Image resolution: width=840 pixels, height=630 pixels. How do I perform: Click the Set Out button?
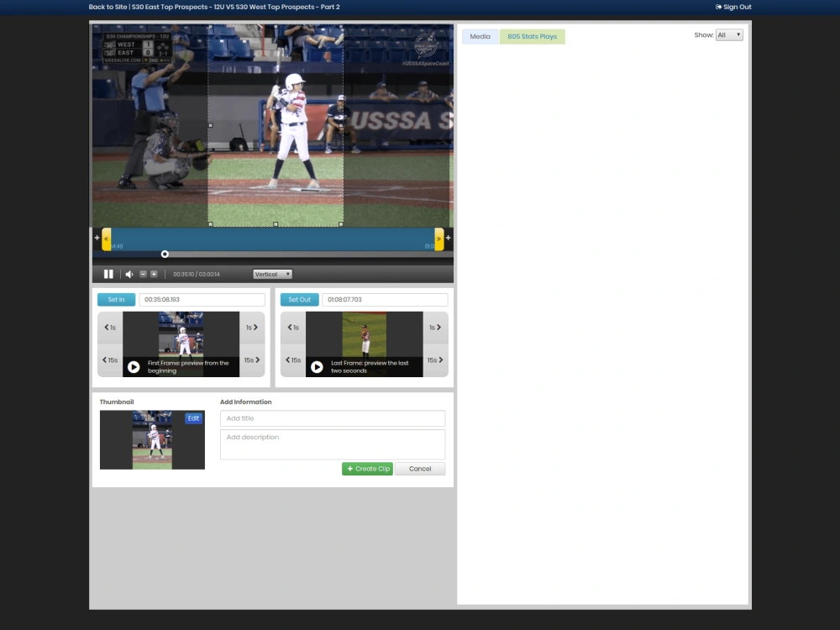point(300,300)
